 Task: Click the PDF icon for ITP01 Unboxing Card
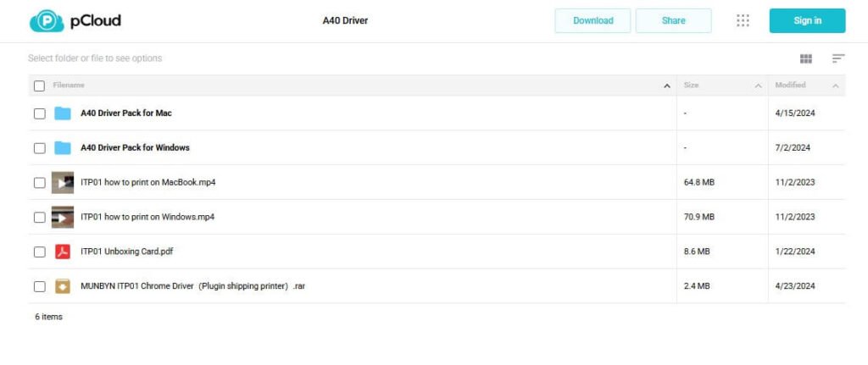63,252
